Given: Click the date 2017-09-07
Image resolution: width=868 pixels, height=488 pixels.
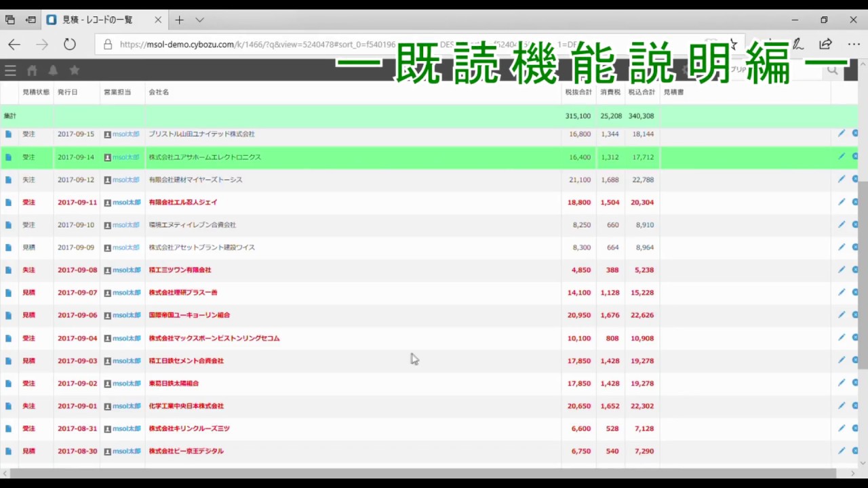Looking at the screenshot, I should point(77,293).
